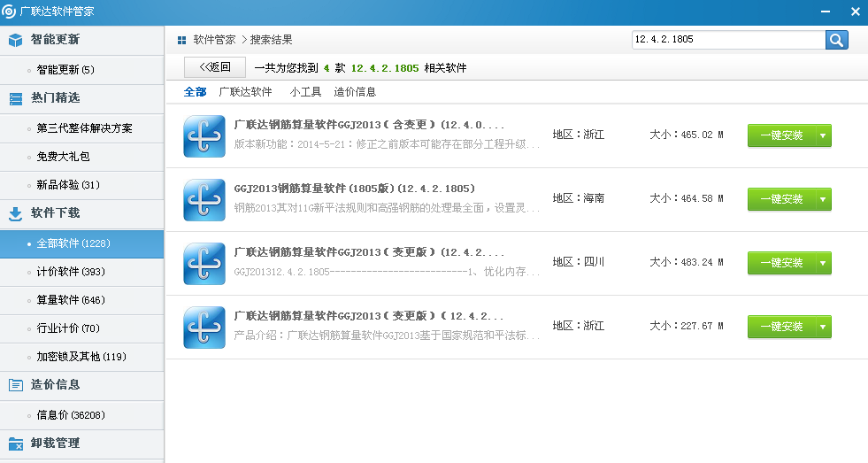Viewport: 868px width, 463px height.
Task: Click 一键安装 for the 227.67 M software
Action: click(x=781, y=327)
